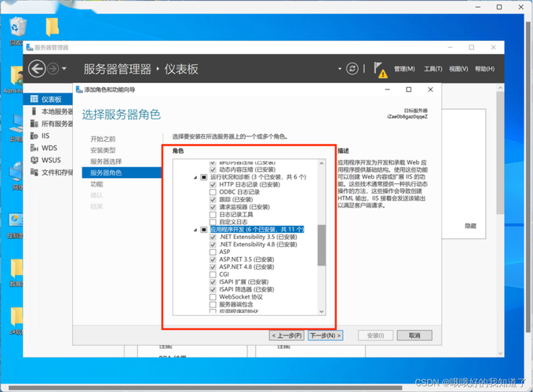The height and width of the screenshot is (392, 533).
Task: Collapse the 应用程序开发 tree node
Action: pos(195,230)
